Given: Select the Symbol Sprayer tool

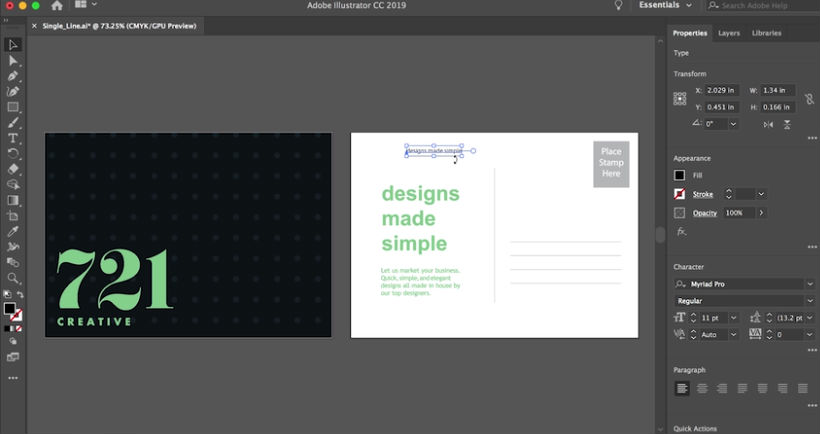Looking at the screenshot, I should pyautogui.click(x=13, y=247).
